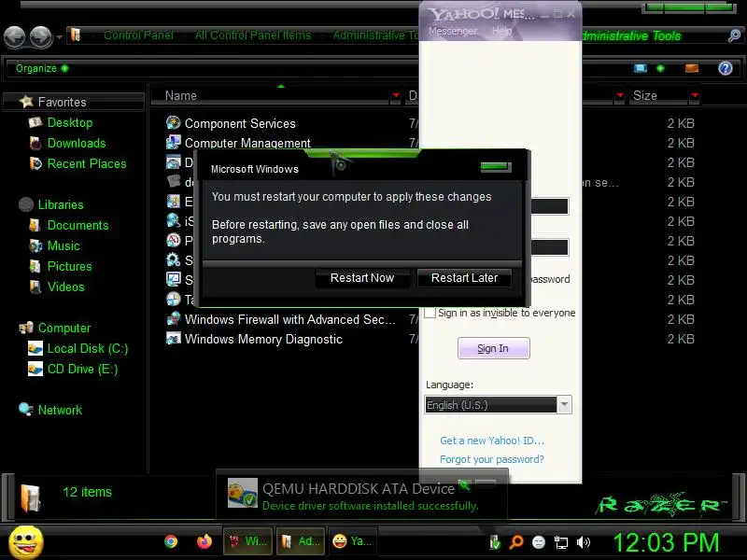Click the orange magnifier tray icon

tap(516, 542)
